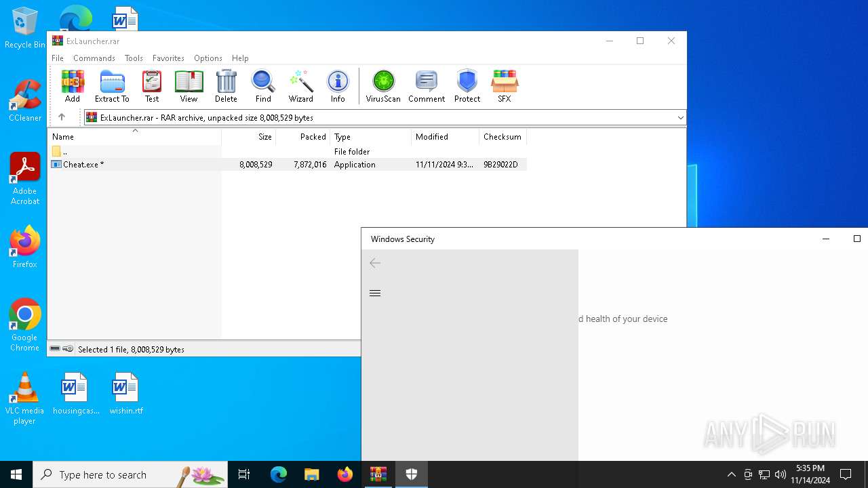Click the volume icon in system tray
868x488 pixels.
click(781, 474)
